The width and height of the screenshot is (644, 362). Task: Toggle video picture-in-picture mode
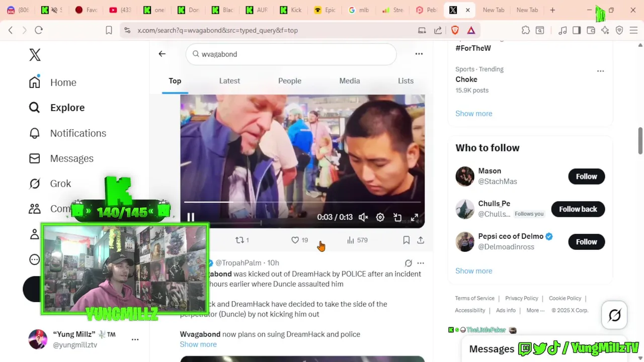(x=397, y=217)
